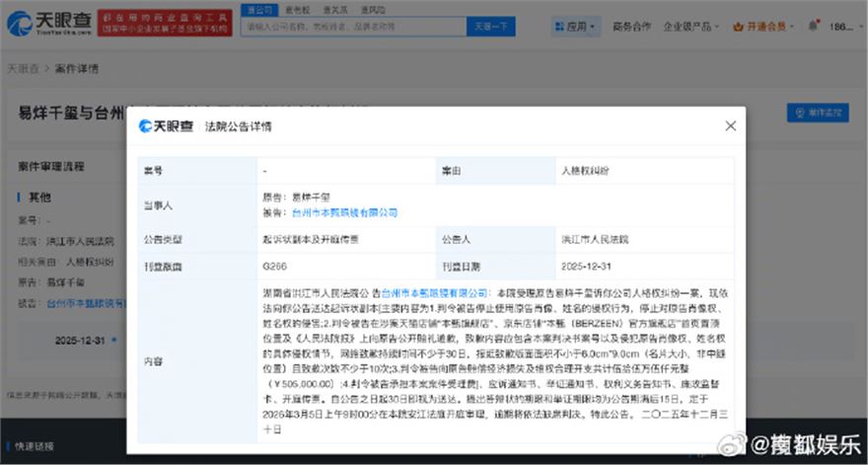
Task: Click the 天眼查 logo in the header
Action: (47, 23)
